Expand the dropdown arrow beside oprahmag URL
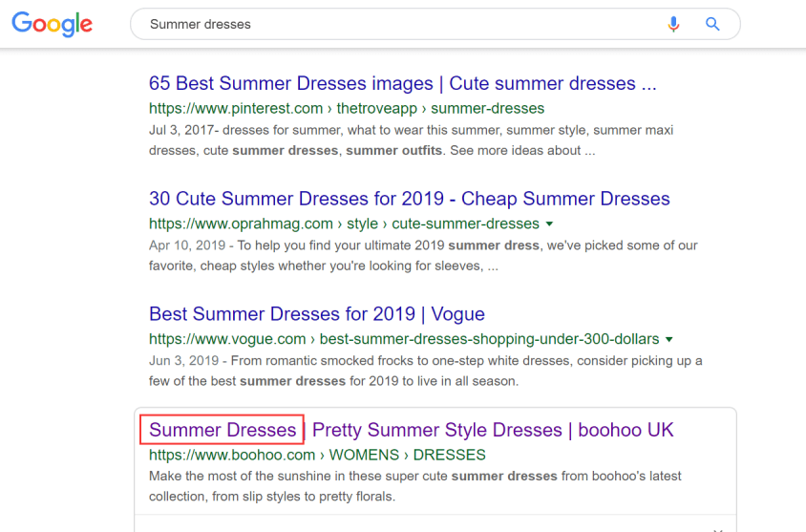Viewport: 806px width, 532px height. pyautogui.click(x=549, y=224)
